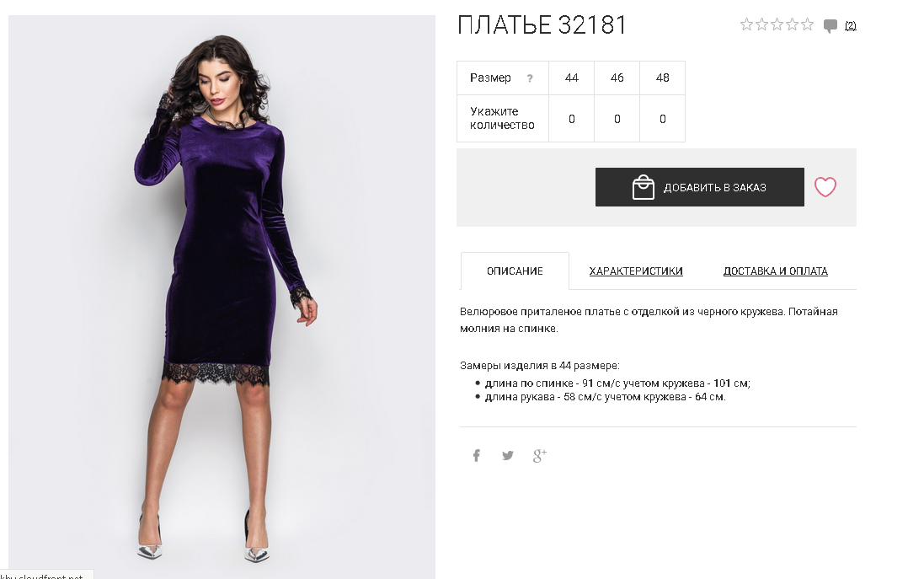Open the (2) reviews count link
Screen dimensions: 924x579
click(851, 25)
